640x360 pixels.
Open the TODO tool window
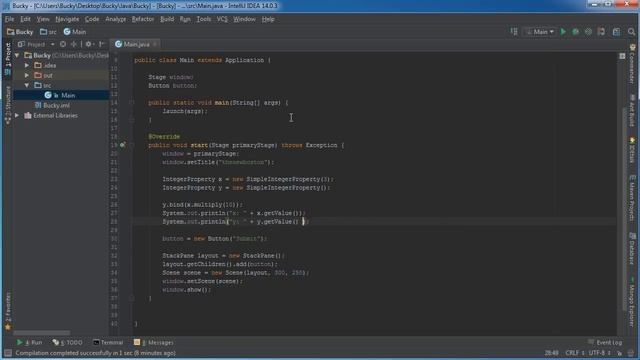pos(67,342)
